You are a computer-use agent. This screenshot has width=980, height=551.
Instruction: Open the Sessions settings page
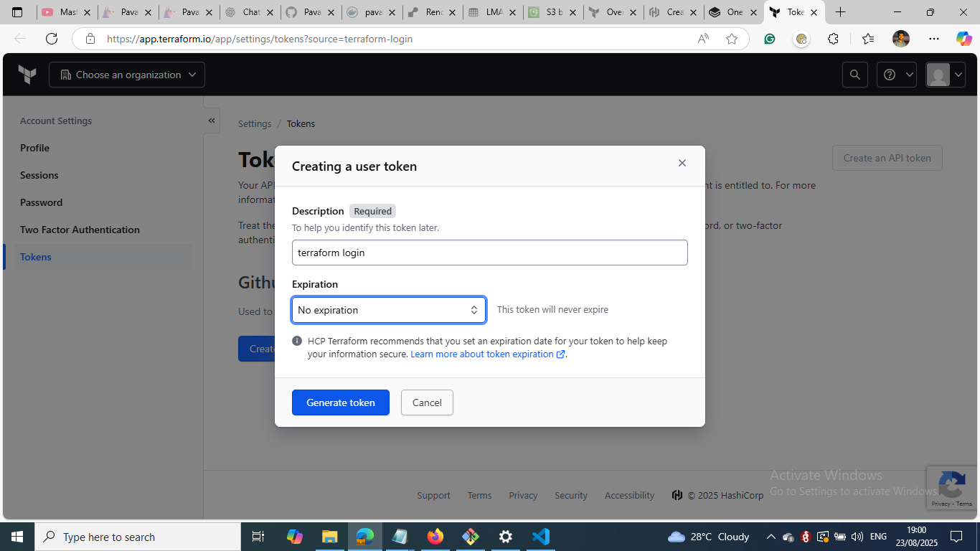[39, 175]
